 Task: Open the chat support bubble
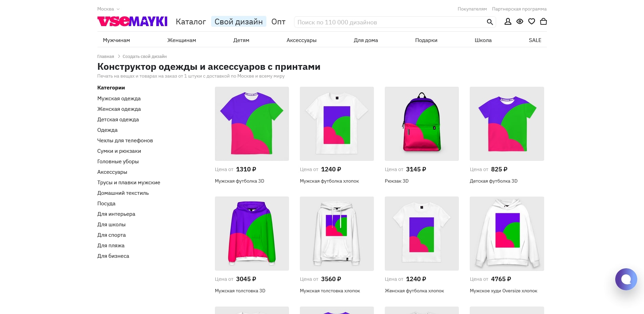626,279
